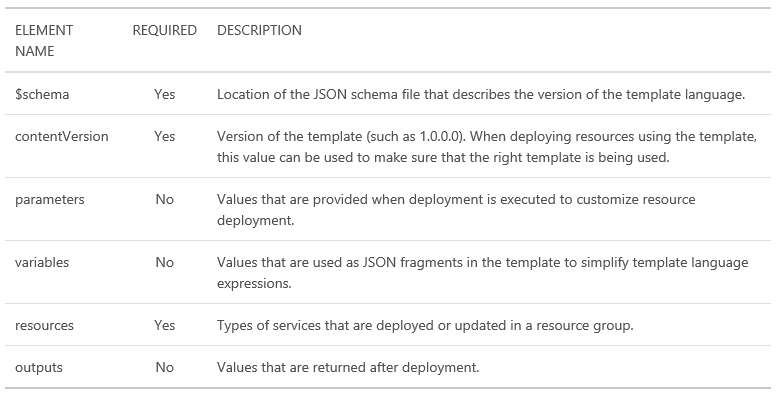Click the No value in parameters row
This screenshot has height=396, width=781.
[x=164, y=199]
